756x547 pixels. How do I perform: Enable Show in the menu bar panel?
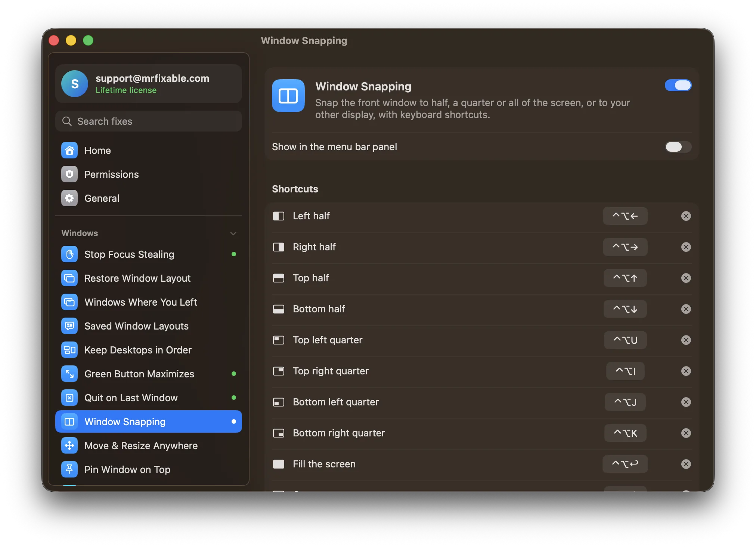pyautogui.click(x=678, y=147)
